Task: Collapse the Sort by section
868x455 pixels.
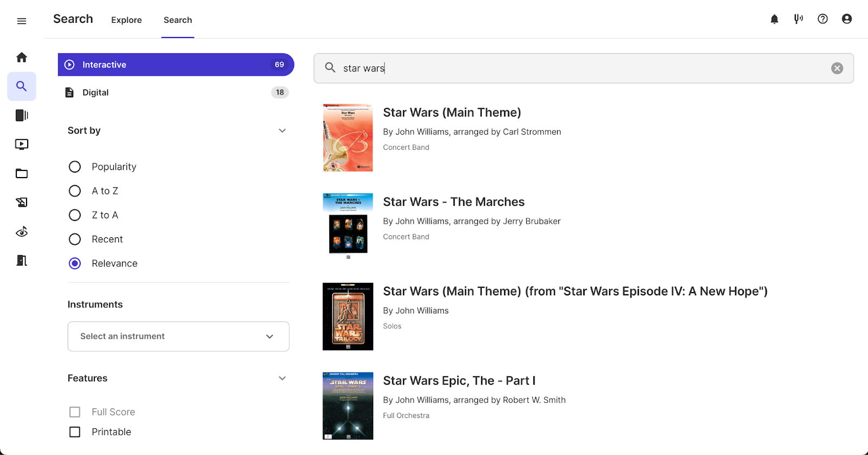Action: coord(282,131)
